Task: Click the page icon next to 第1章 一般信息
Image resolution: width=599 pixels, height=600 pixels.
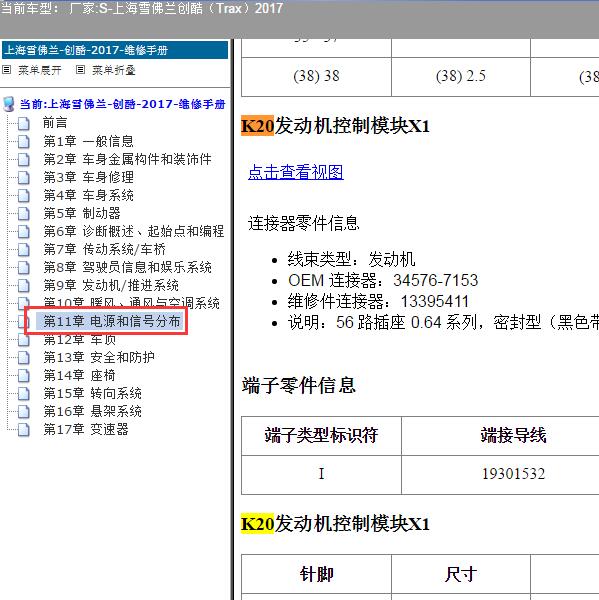Action: click(24, 141)
